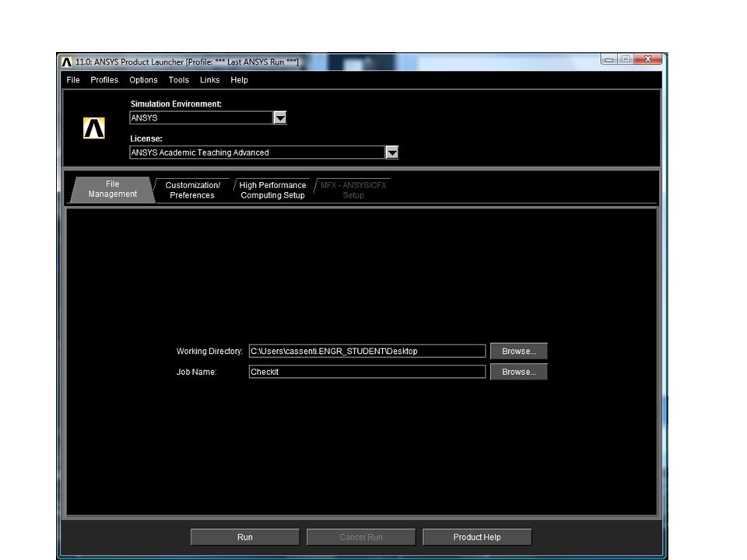Screen dimensions: 747x560
Task: Click the Working Directory input field
Action: [x=367, y=351]
